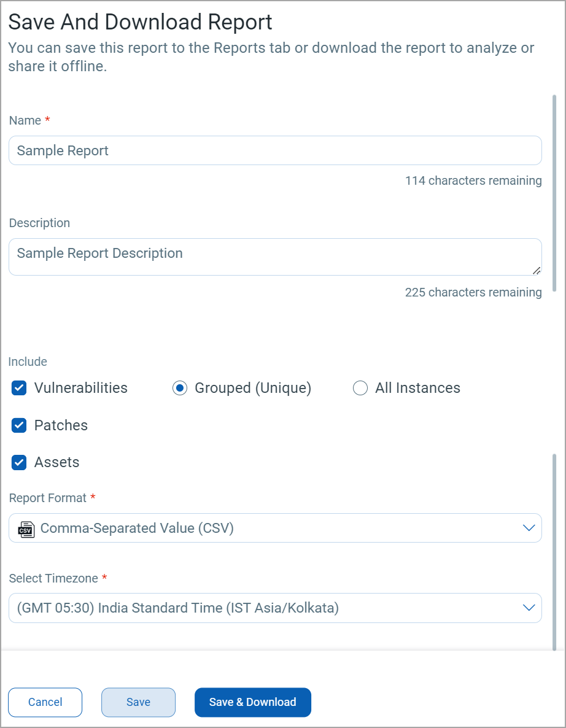Click the Assets label text
The height and width of the screenshot is (728, 566).
point(57,462)
